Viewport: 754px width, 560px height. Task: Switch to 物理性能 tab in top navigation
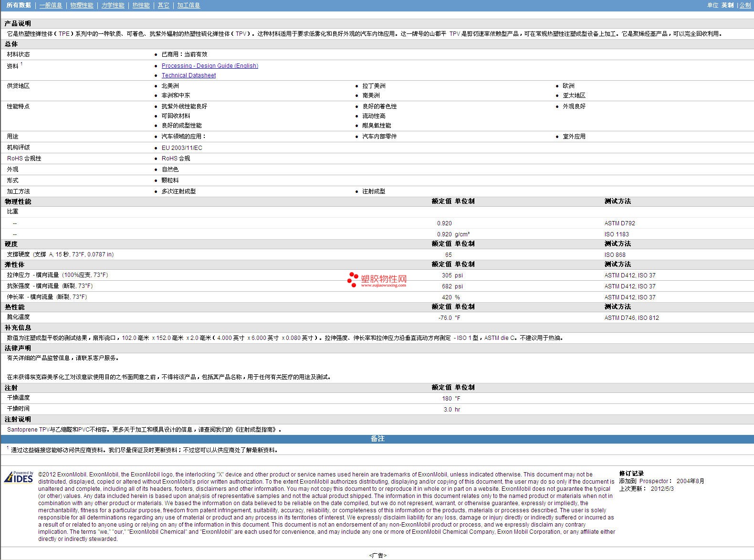82,5
